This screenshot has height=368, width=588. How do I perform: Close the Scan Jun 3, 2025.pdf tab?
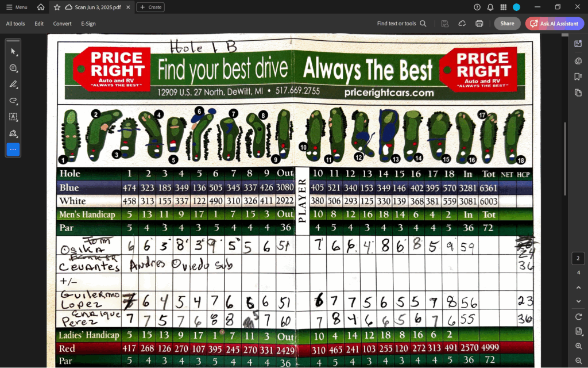[128, 7]
